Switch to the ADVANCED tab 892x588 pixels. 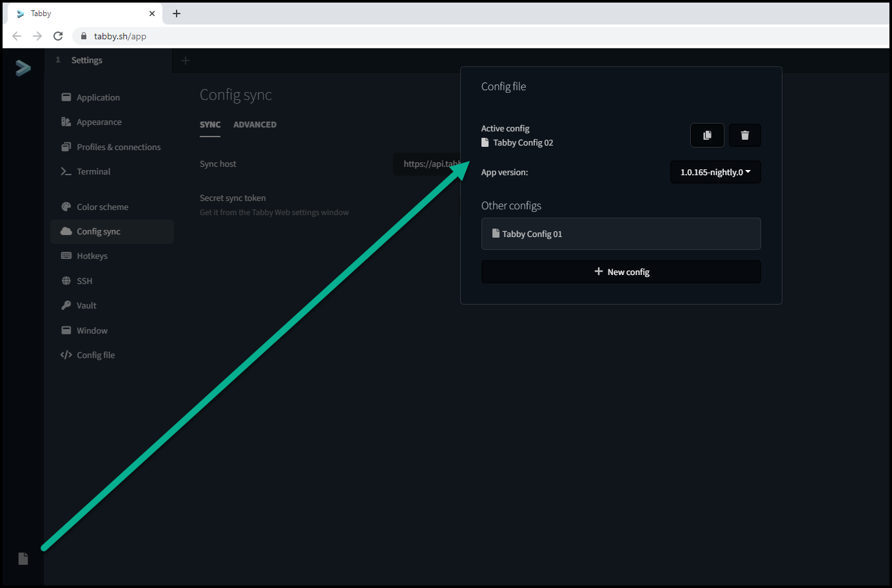point(255,124)
